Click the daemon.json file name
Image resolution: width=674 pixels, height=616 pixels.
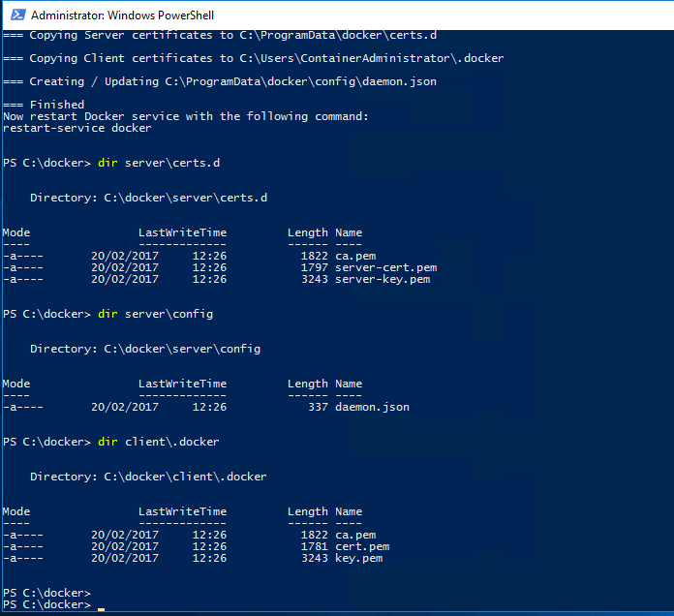(x=372, y=407)
